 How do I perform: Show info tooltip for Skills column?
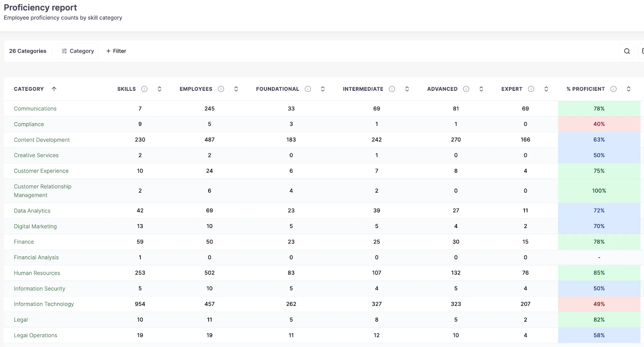tap(144, 89)
